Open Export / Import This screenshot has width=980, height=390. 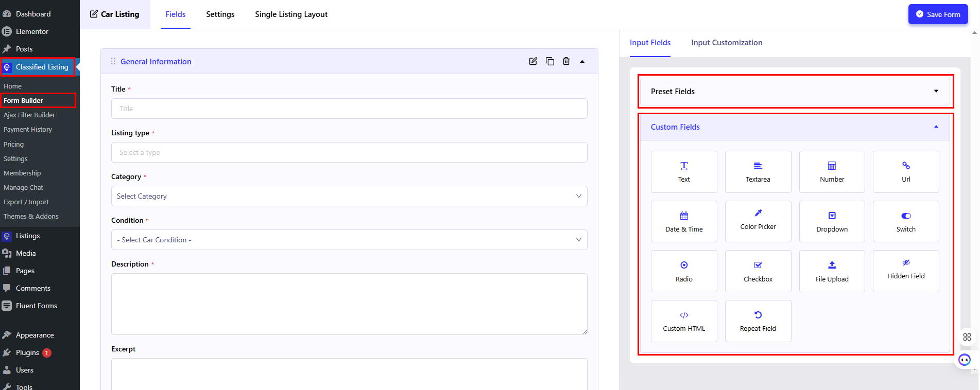[x=26, y=202]
